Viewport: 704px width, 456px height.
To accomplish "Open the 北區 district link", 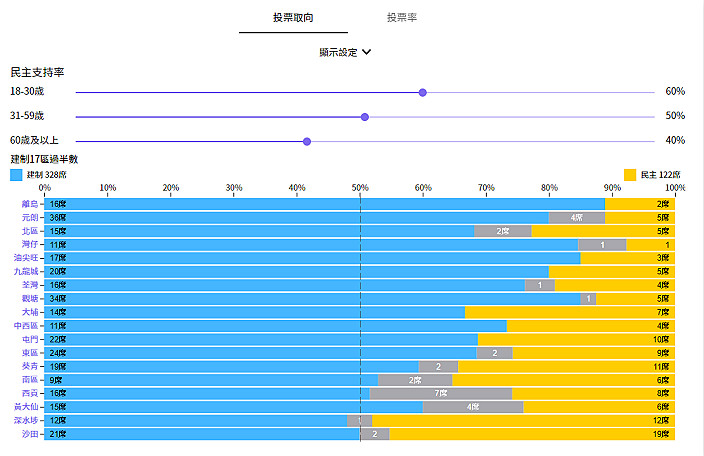I will [x=30, y=231].
